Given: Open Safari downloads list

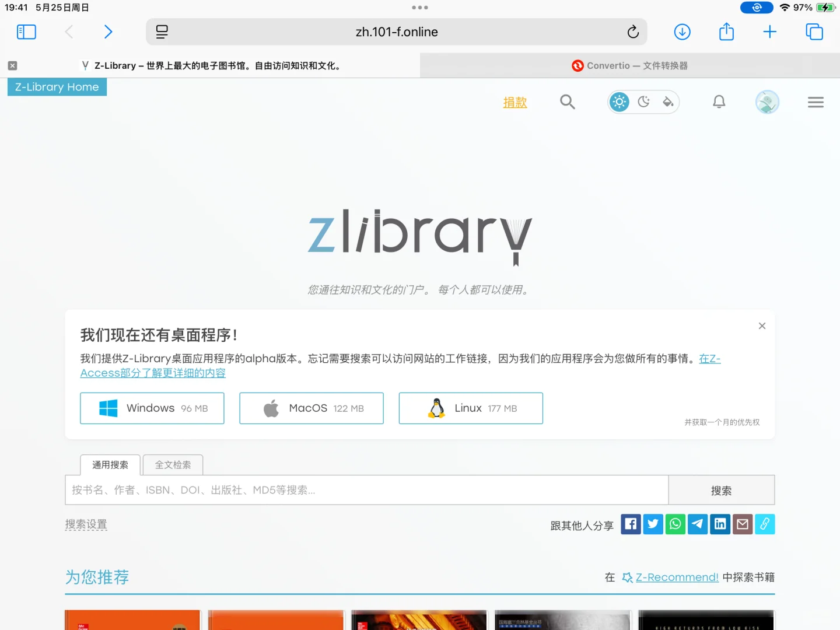Looking at the screenshot, I should [682, 32].
